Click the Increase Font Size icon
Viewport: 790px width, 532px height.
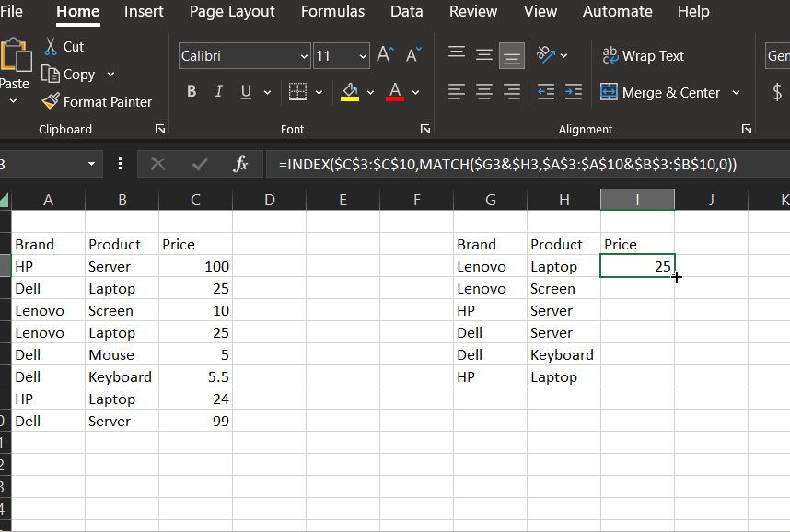pos(383,53)
